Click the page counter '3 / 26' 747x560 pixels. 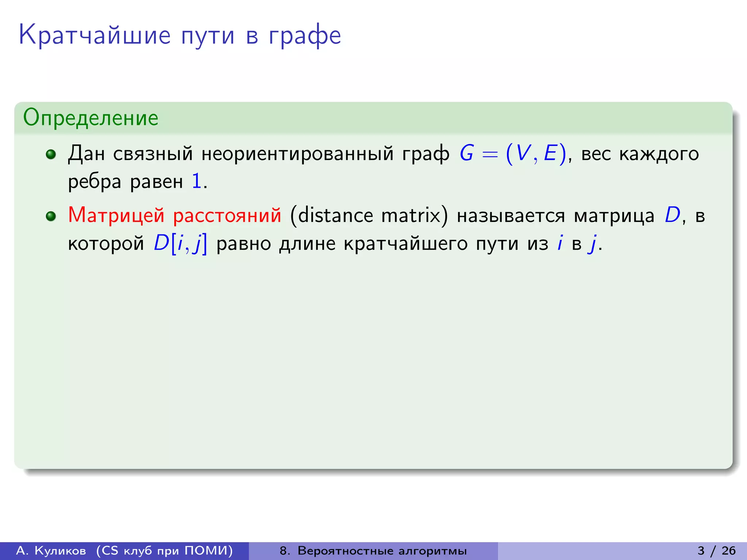716,551
